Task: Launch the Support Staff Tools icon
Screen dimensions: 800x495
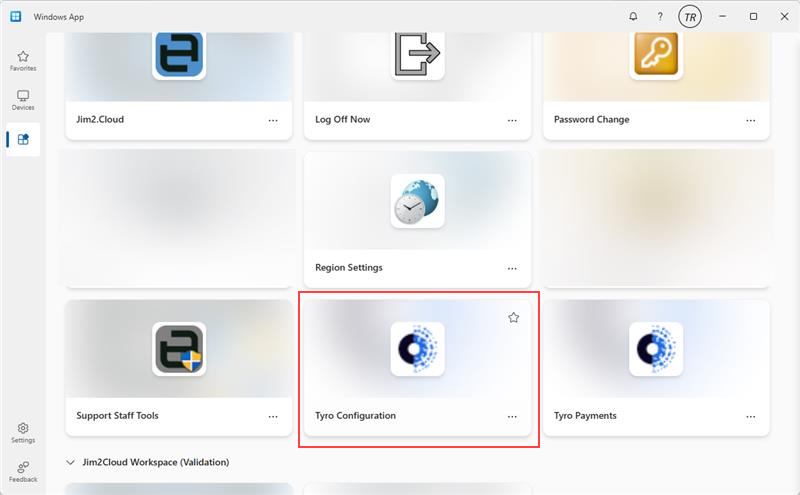Action: [179, 349]
